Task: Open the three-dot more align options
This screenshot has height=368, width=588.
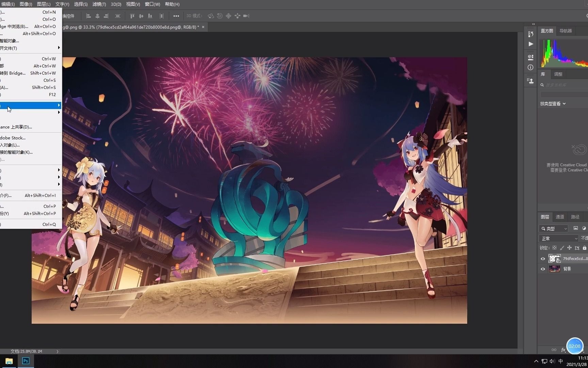Action: (x=176, y=16)
